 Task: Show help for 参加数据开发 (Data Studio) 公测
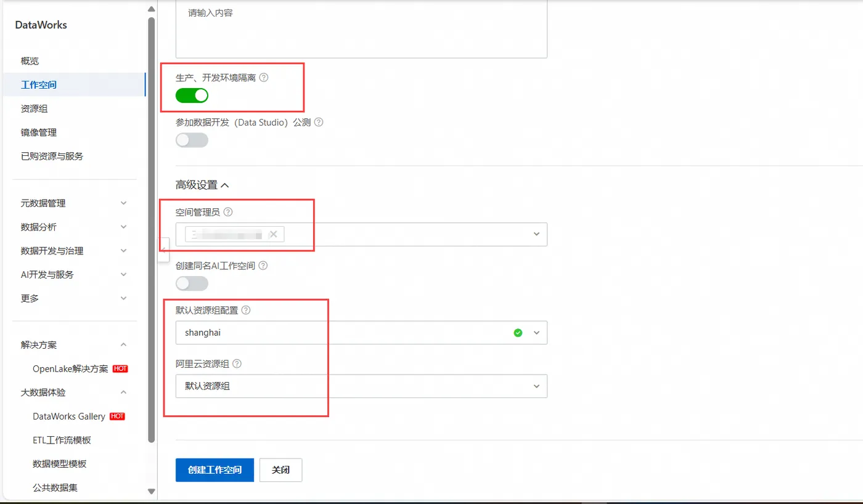click(319, 122)
